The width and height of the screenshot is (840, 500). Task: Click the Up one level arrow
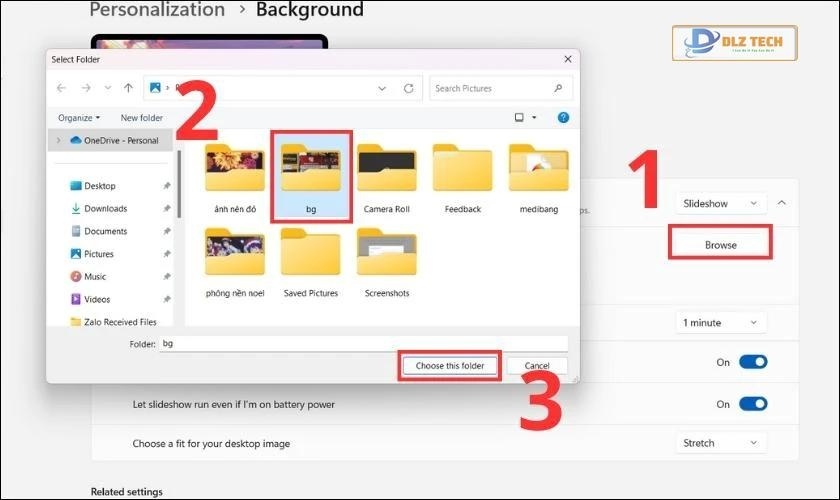pos(128,88)
